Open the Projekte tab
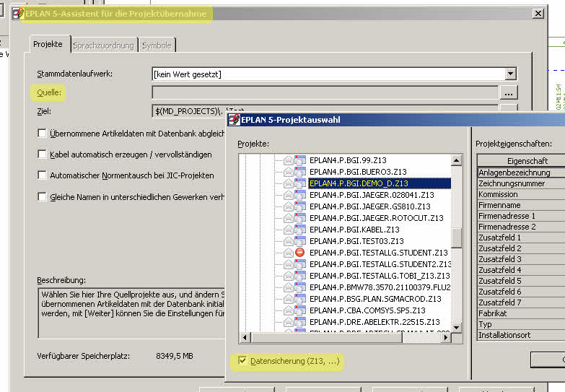The height and width of the screenshot is (392, 565). point(48,44)
